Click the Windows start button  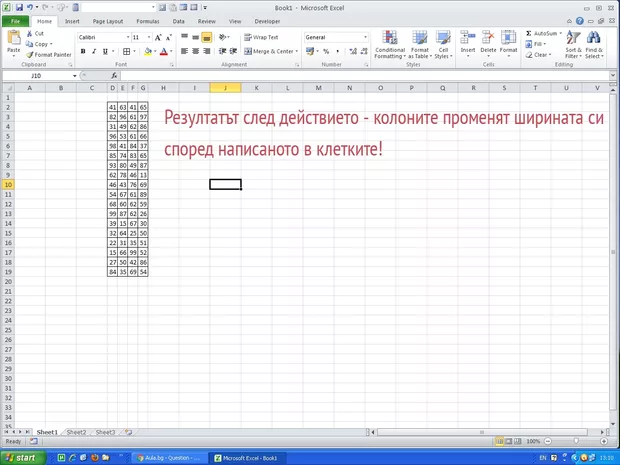coord(23,458)
